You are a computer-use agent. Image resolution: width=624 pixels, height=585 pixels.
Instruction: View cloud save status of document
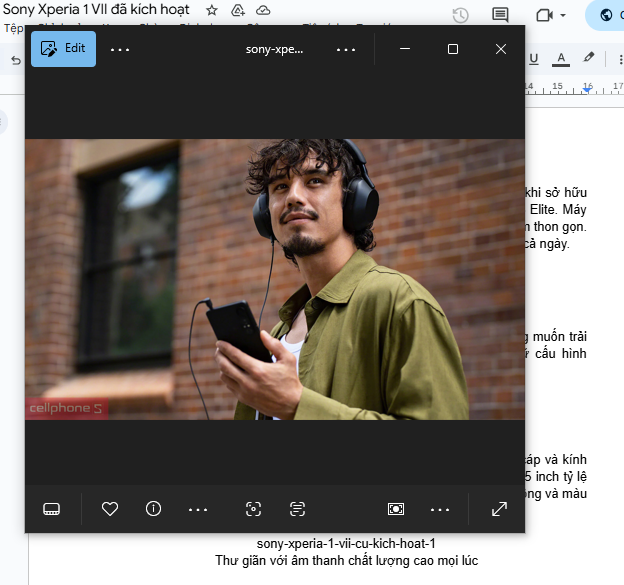click(263, 10)
